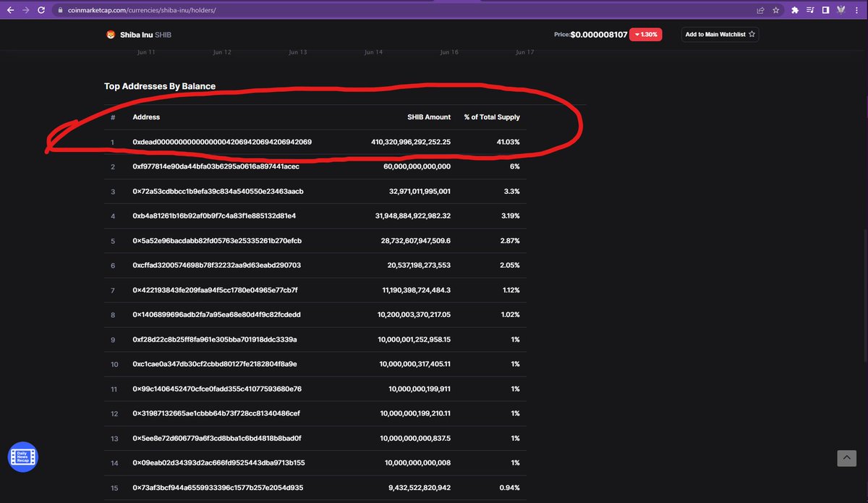
Task: Click the amount 410,320,996,292,252.25
Action: click(x=411, y=142)
